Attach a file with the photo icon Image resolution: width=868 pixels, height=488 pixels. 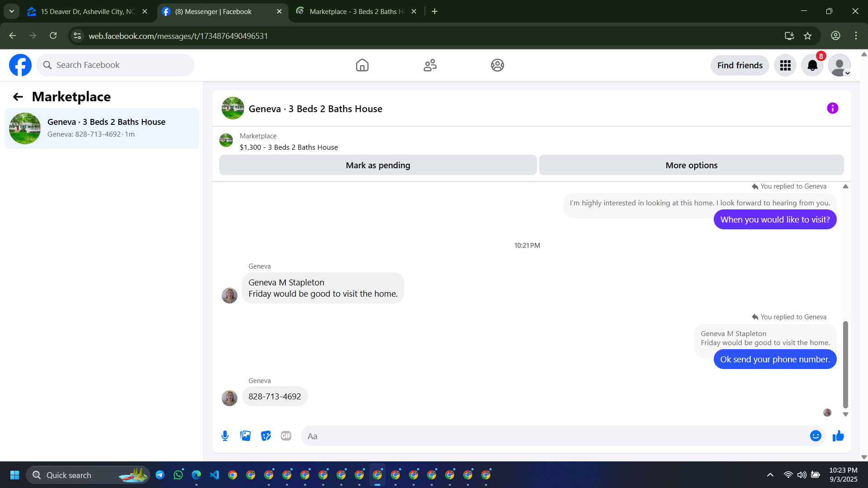click(x=246, y=436)
